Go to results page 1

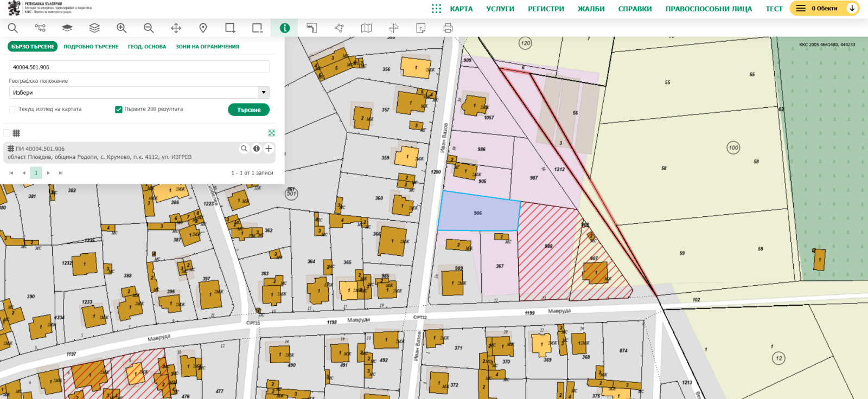tap(36, 173)
